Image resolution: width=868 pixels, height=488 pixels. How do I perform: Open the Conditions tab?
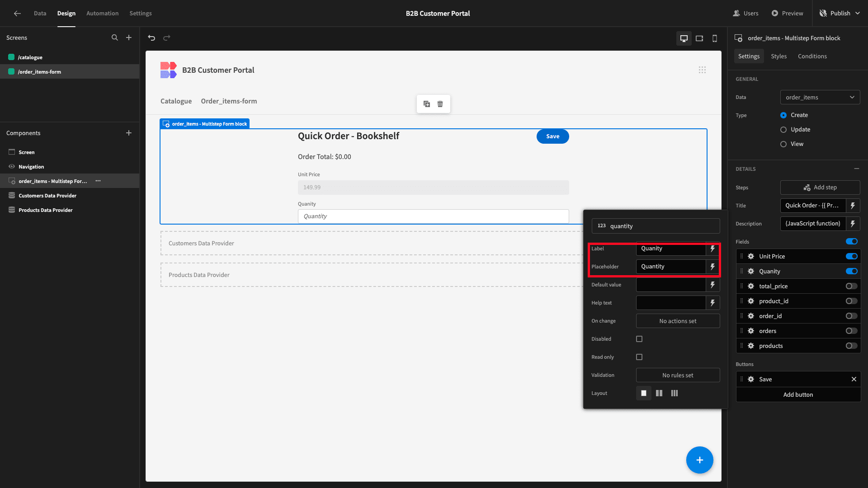[812, 56]
